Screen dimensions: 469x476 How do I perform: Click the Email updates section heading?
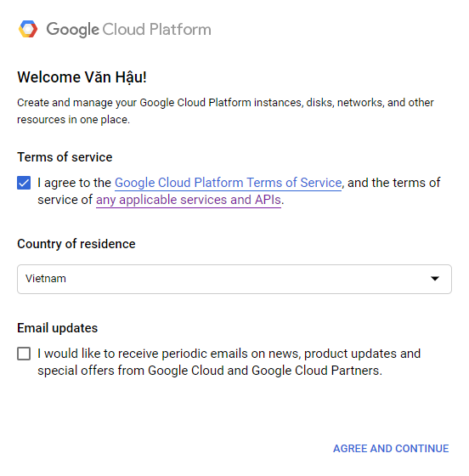tap(57, 328)
